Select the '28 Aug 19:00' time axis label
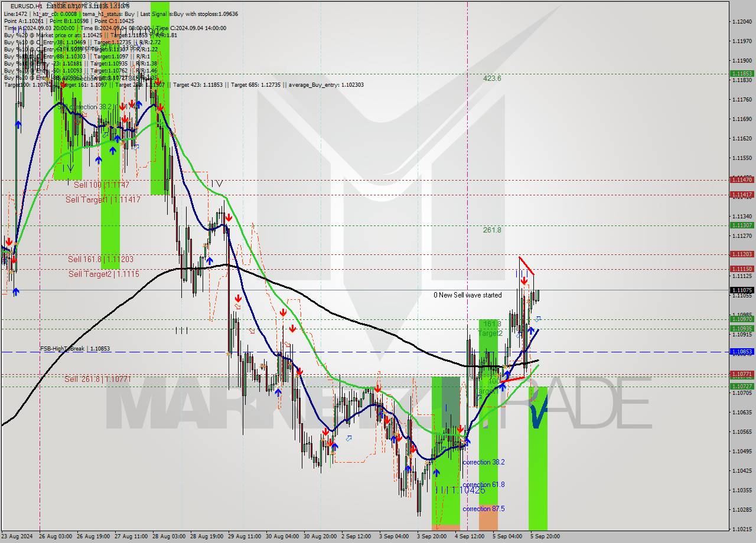 (x=207, y=537)
